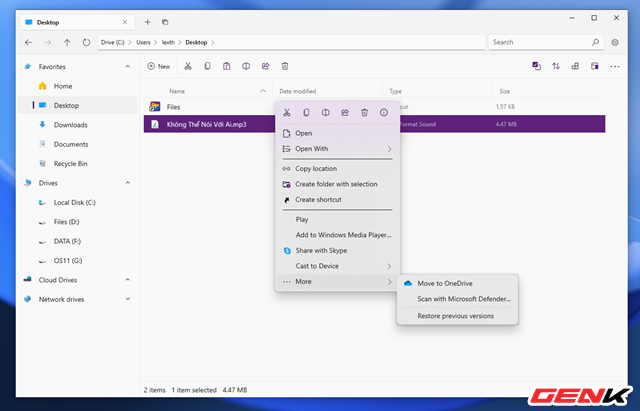Select OS11 (G:) drive in the sidebar
Viewport: 640px width, 411px height.
pos(78,261)
